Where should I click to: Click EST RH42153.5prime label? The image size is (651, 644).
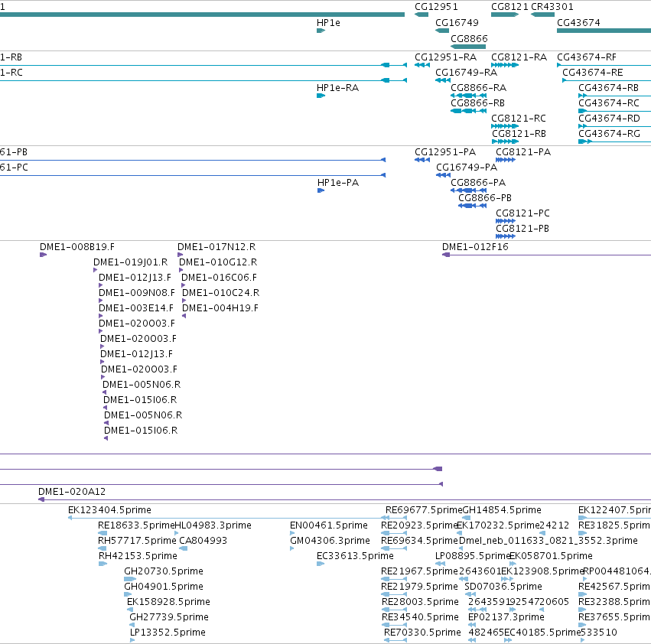(x=138, y=556)
